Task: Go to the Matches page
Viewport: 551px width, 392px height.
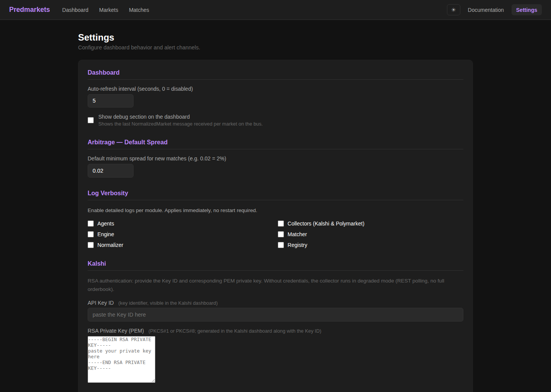Action: click(139, 10)
